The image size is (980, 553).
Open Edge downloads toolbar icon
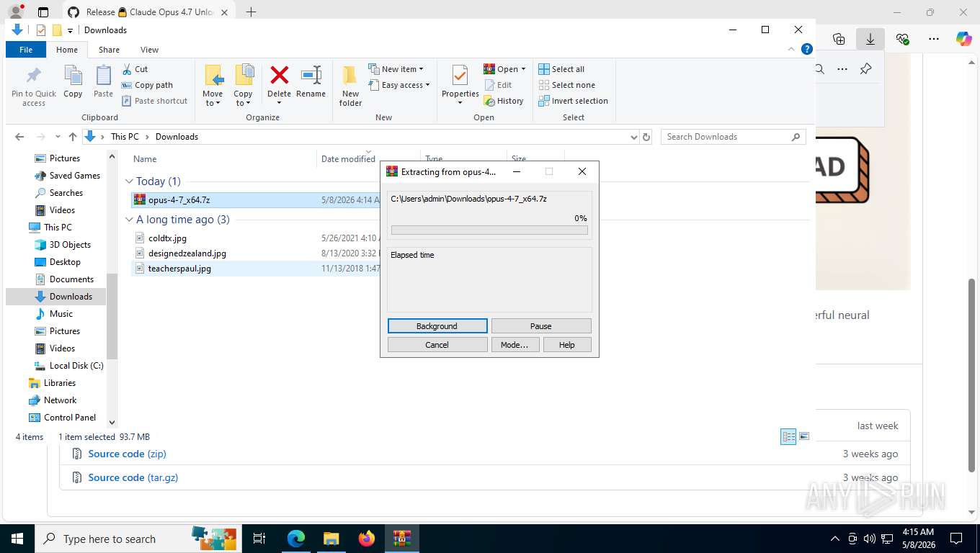(x=870, y=39)
